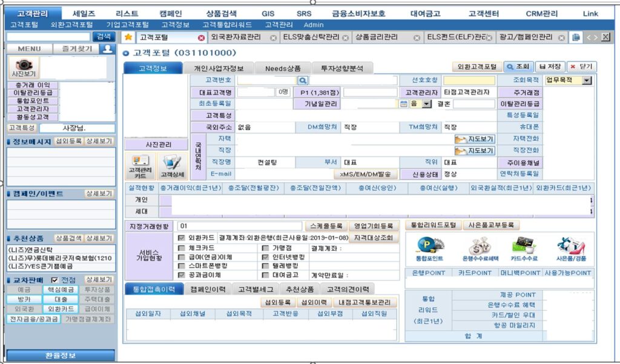This screenshot has height=364, width=620.
Task: Toggle the 외환카드 checkbox
Action: (182, 238)
